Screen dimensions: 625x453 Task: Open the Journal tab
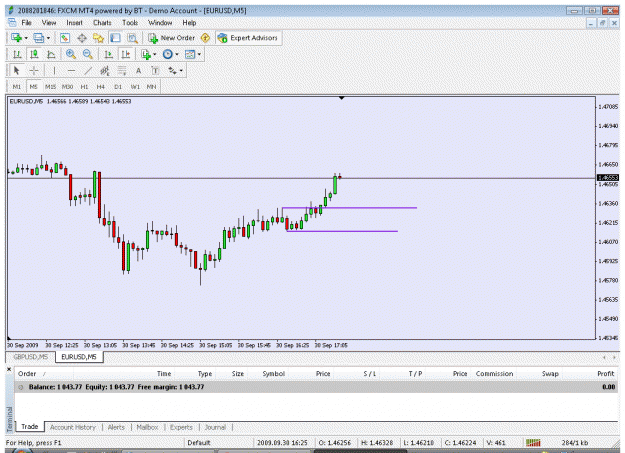coord(215,427)
